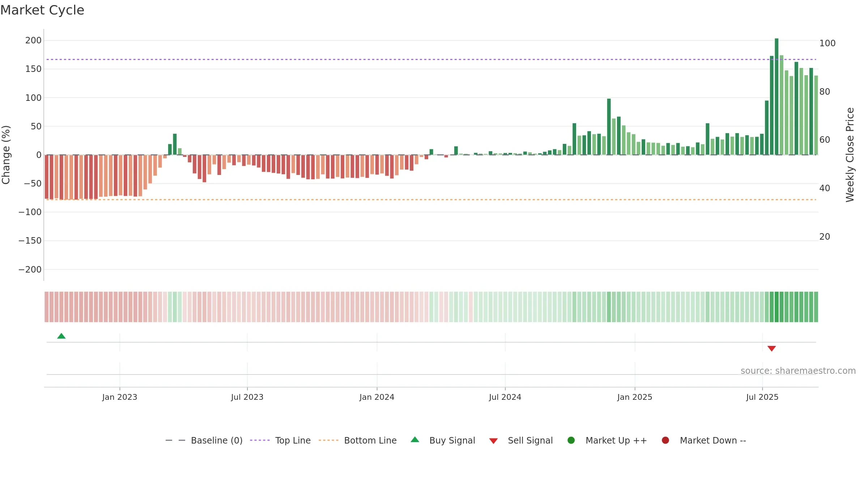This screenshot has width=868, height=488.
Task: Click the Jan 2025 axis label
Action: (x=635, y=397)
